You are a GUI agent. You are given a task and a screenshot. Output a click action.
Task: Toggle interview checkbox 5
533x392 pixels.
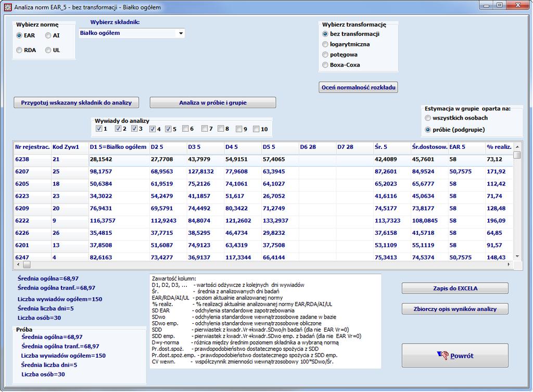tap(168, 129)
